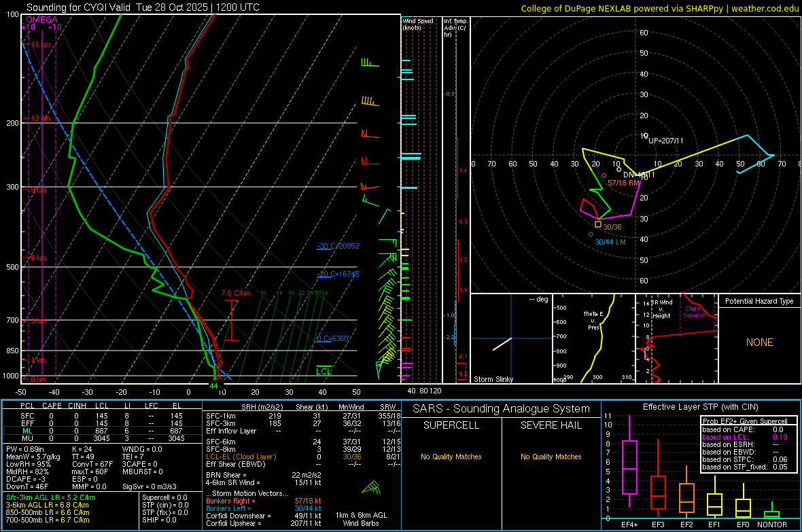802x532 pixels.
Task: Click the 'SHIP = 0.0' value
Action: [x=159, y=520]
